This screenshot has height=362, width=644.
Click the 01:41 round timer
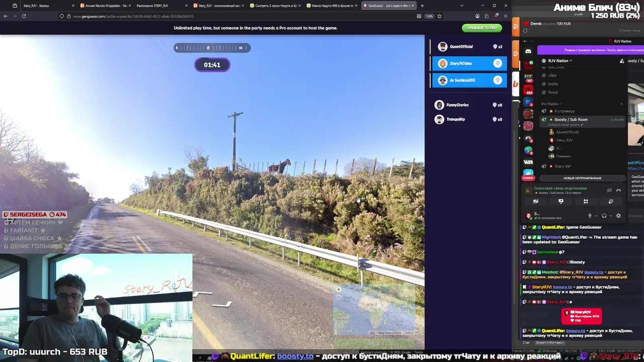point(212,65)
